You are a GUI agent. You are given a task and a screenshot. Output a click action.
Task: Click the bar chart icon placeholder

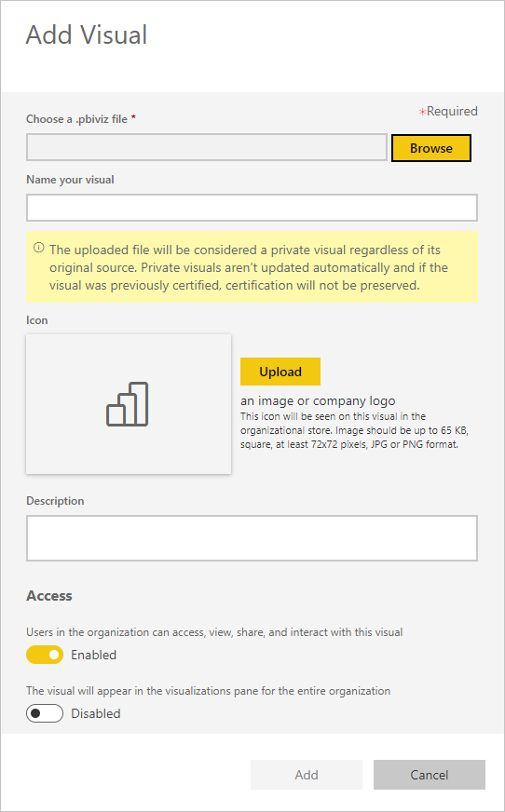point(128,404)
